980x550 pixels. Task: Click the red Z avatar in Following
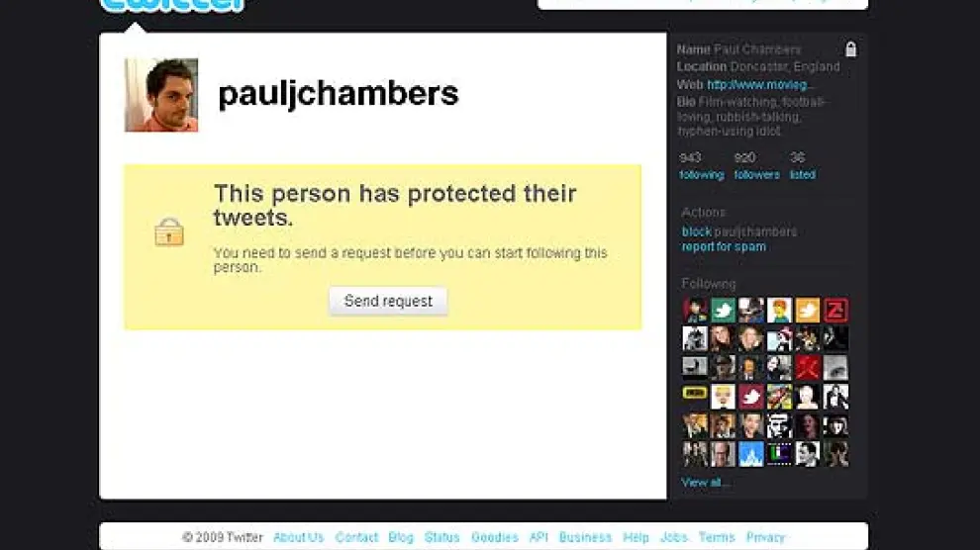835,311
